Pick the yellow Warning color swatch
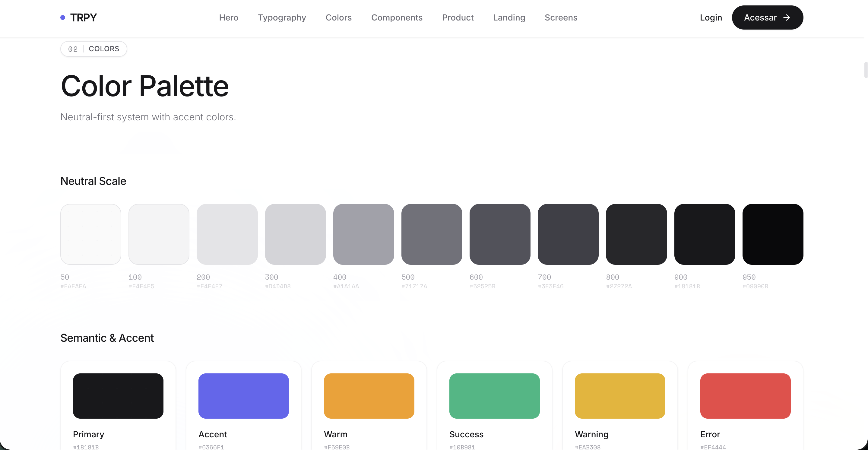The image size is (868, 450). [620, 396]
